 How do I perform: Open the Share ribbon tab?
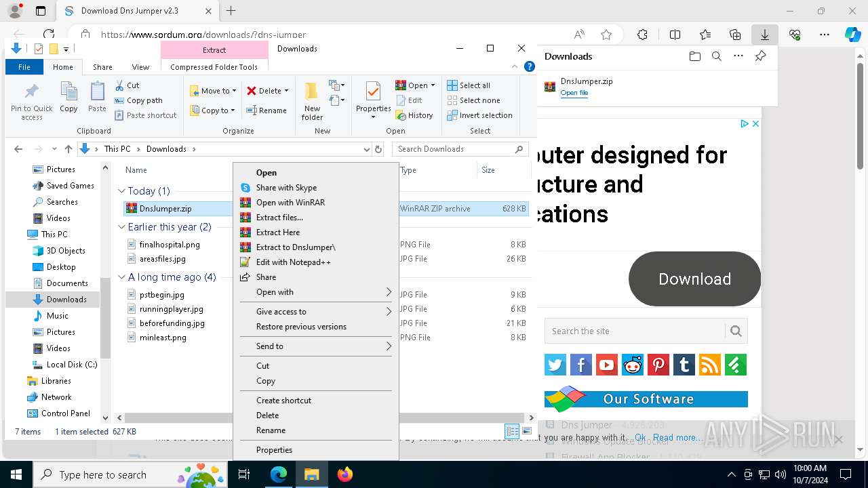tap(102, 67)
